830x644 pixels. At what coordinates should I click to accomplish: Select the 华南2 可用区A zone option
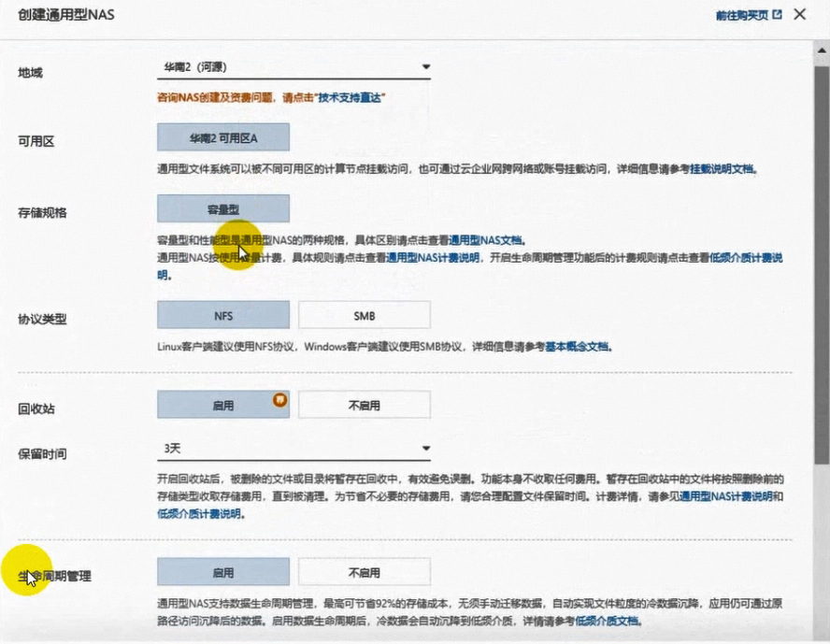click(223, 137)
